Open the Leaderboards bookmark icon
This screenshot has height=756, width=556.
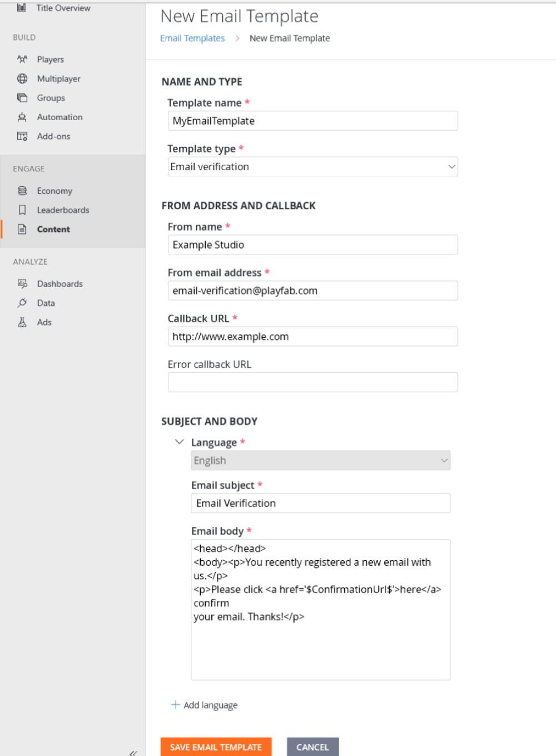pos(22,210)
